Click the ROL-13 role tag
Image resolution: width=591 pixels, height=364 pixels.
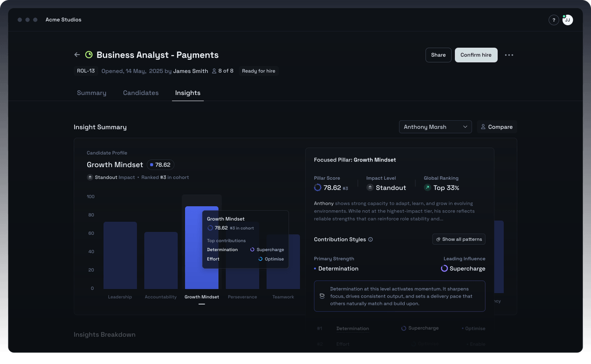click(86, 71)
